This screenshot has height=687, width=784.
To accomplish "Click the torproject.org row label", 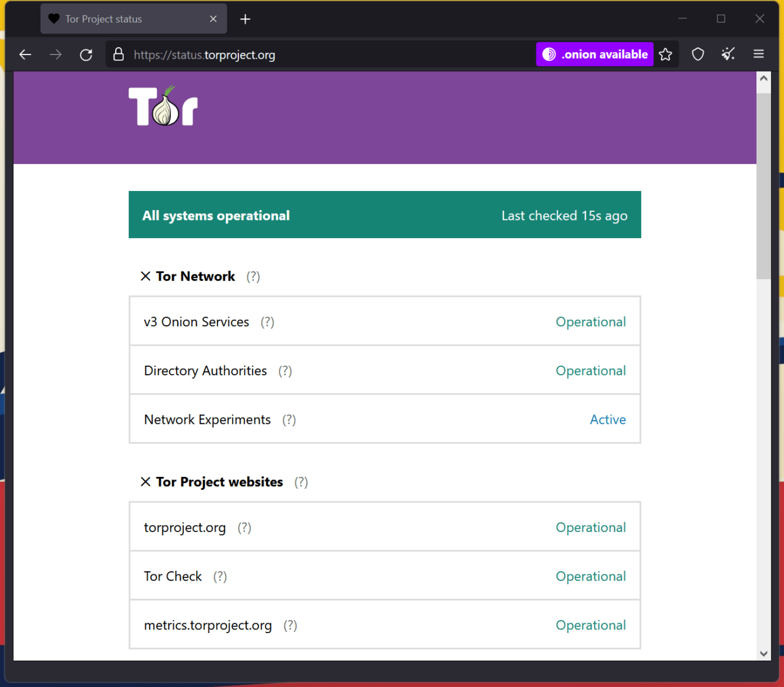I will (185, 528).
